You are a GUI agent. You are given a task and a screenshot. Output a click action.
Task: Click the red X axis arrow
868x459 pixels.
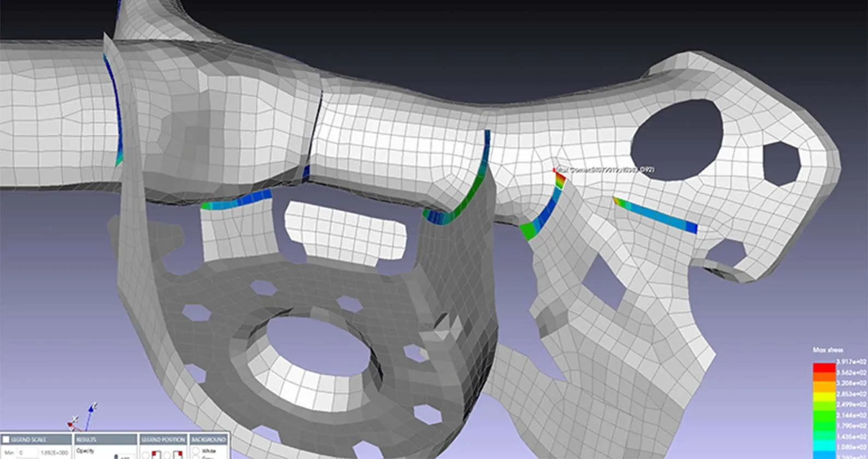72,423
